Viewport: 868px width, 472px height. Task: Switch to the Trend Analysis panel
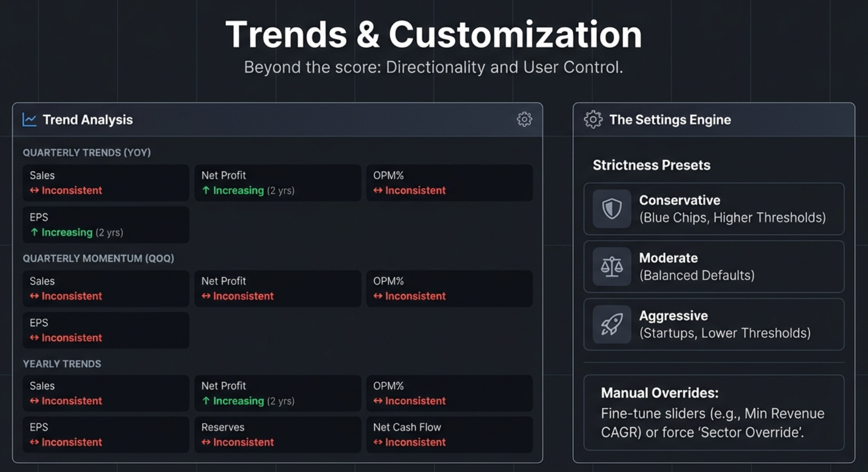88,120
